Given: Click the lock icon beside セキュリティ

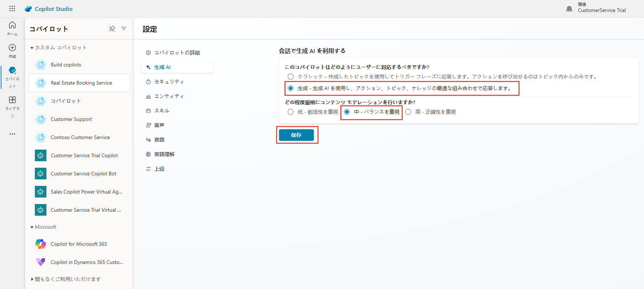Looking at the screenshot, I should [148, 82].
